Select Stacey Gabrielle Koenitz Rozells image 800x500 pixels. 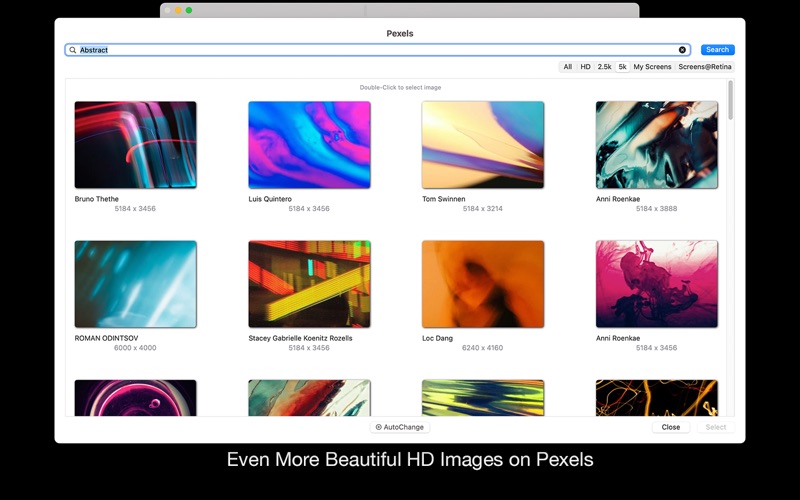(x=309, y=284)
